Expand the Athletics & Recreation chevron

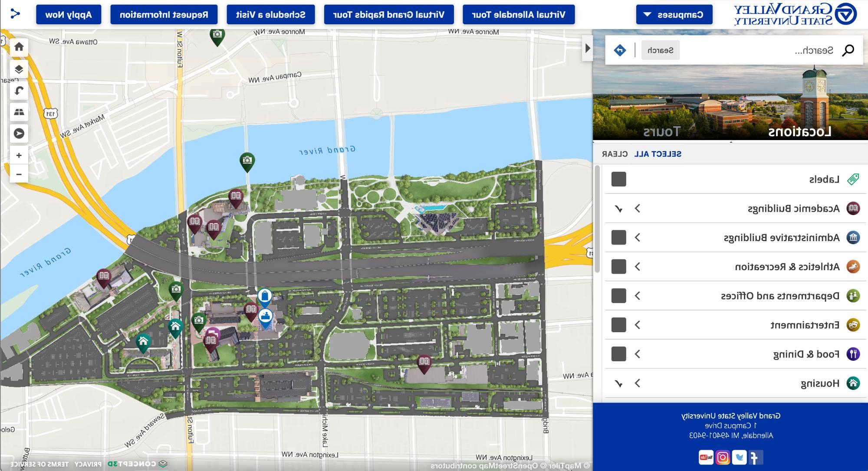[637, 267]
